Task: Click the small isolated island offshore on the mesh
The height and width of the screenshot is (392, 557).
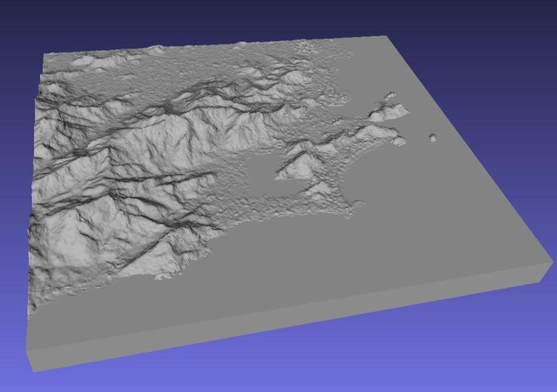Action: 433,138
